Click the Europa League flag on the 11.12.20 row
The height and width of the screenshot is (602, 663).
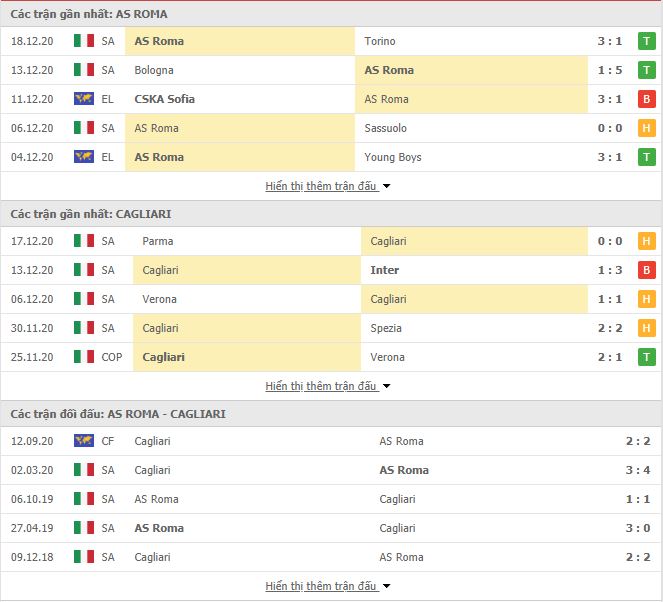[84, 99]
